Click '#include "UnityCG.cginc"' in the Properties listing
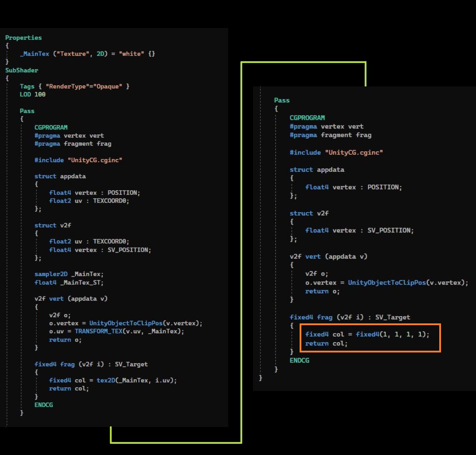Image resolution: width=476 pixels, height=455 pixels. [x=78, y=160]
